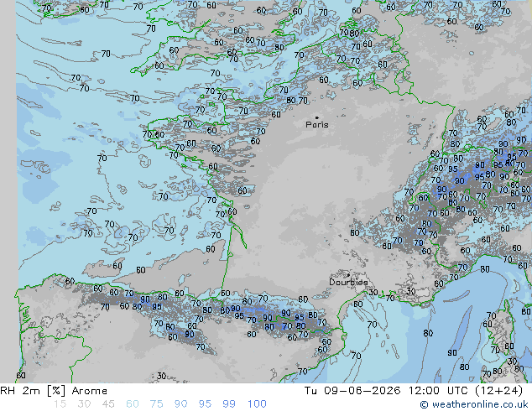Click legend value 75
Screen dimensions: 532x411
tap(156, 404)
